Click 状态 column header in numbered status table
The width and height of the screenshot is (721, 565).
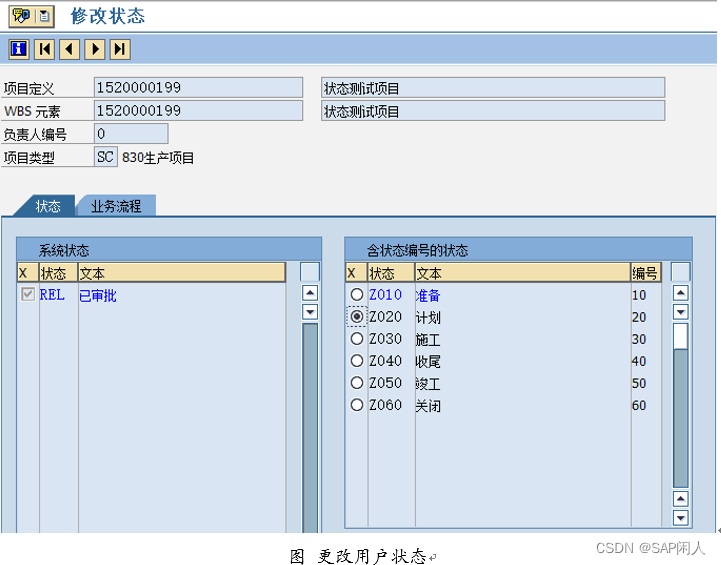tap(391, 273)
